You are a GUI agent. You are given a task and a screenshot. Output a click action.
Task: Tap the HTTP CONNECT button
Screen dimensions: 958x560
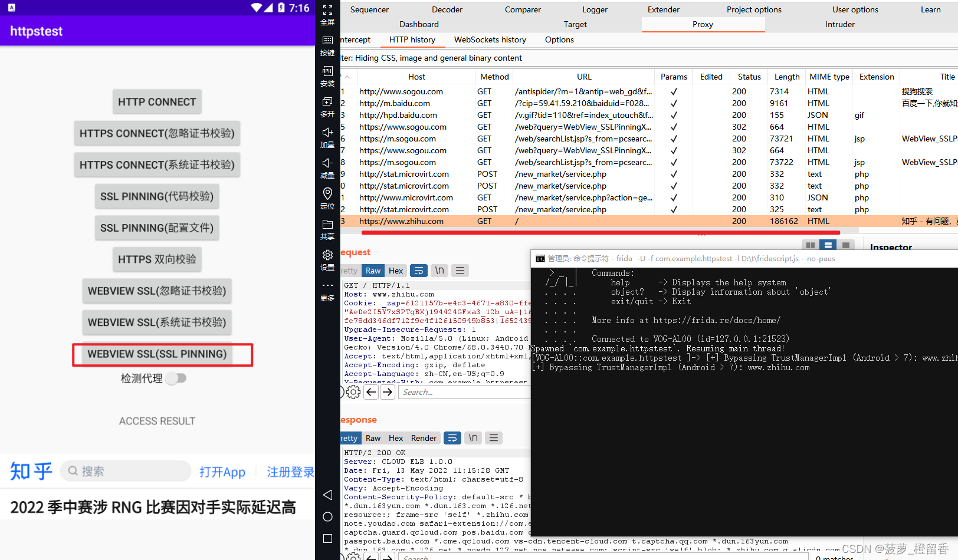(157, 102)
